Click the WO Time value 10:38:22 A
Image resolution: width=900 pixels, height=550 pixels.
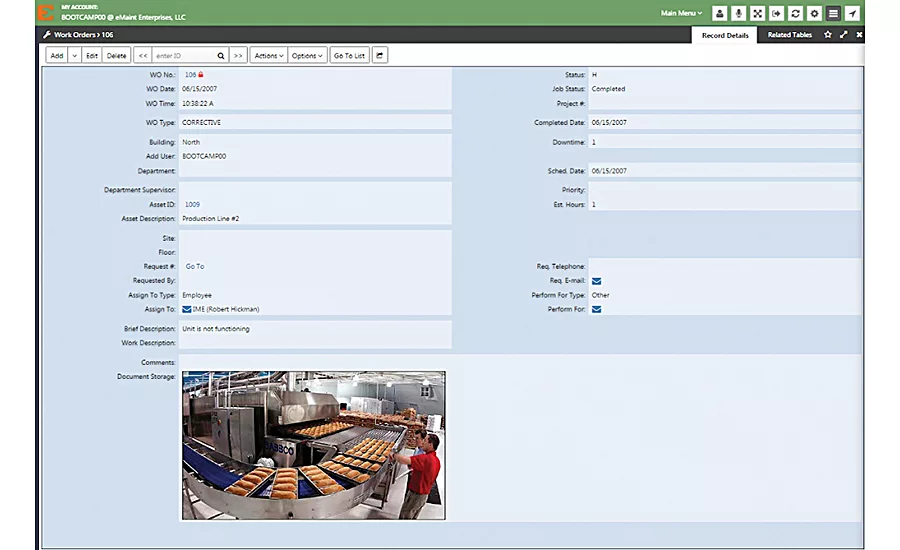point(198,103)
